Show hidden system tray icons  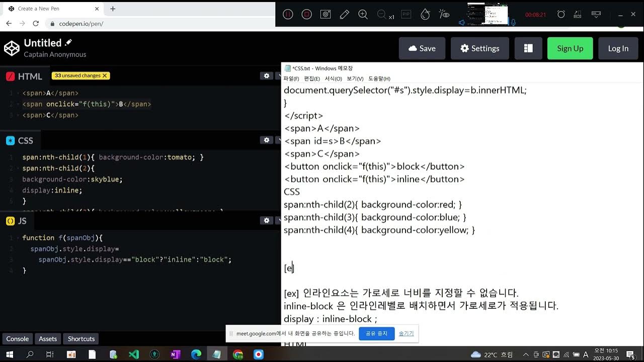click(x=526, y=354)
